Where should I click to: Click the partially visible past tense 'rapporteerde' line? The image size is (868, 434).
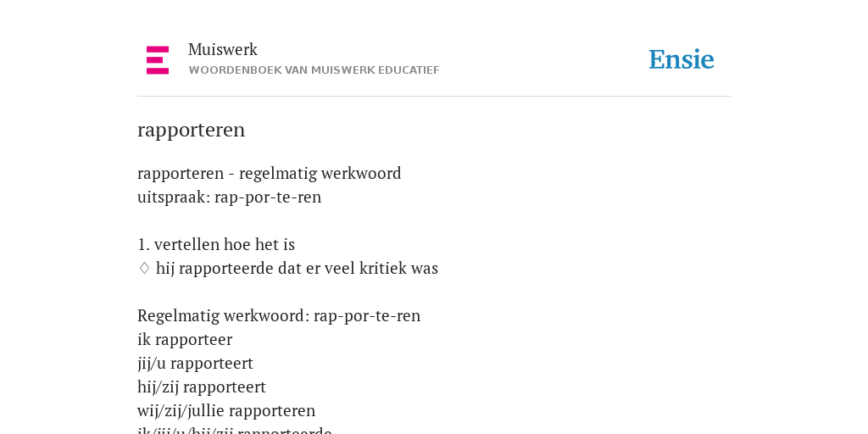(235, 430)
